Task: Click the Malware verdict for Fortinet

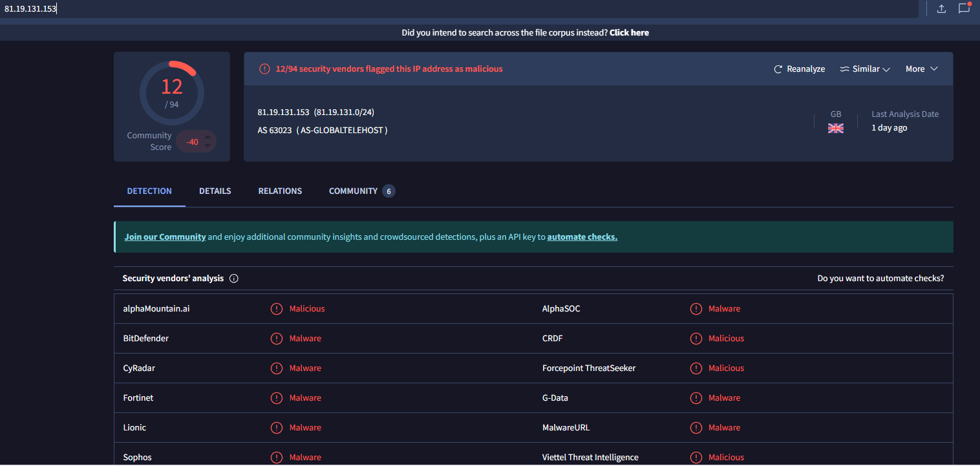Action: pyautogui.click(x=305, y=398)
